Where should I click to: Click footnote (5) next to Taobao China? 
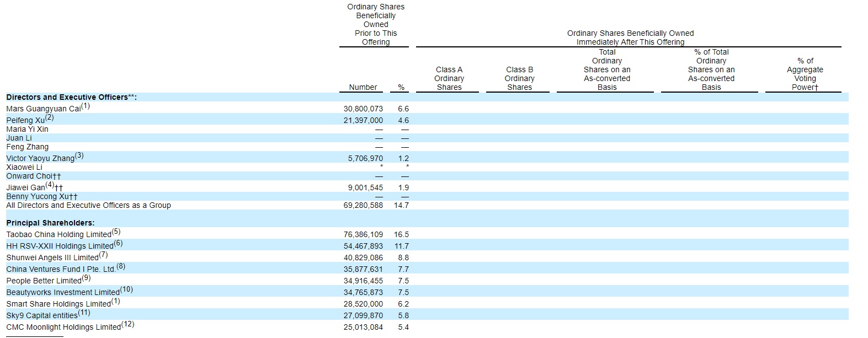point(116,232)
